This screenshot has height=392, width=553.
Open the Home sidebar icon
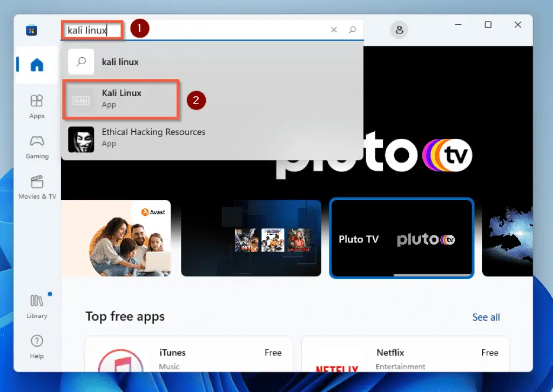[x=37, y=65]
